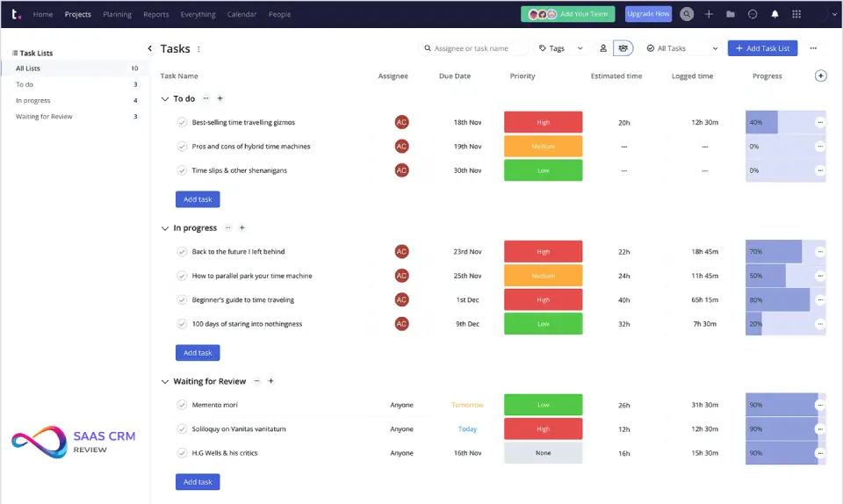
Task: Click the notification bell icon
Action: tap(775, 14)
